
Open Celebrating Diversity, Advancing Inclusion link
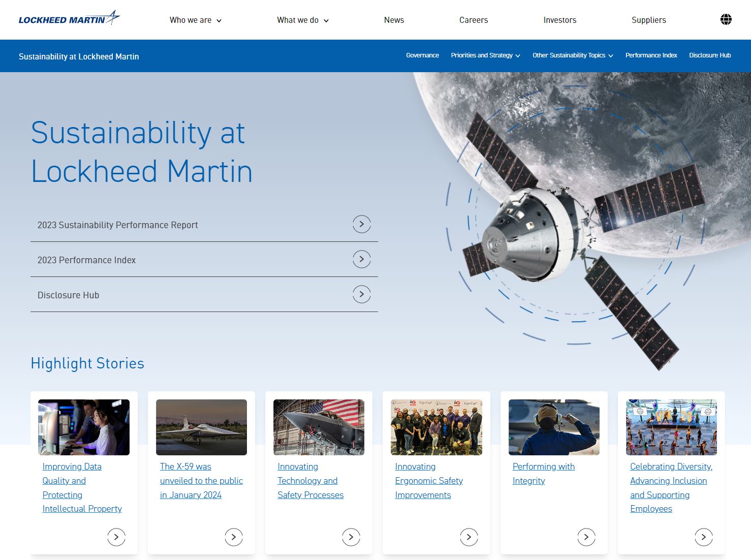pyautogui.click(x=671, y=487)
